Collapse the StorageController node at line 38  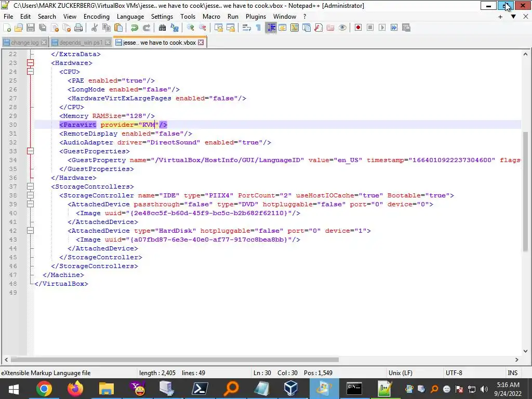(x=30, y=195)
